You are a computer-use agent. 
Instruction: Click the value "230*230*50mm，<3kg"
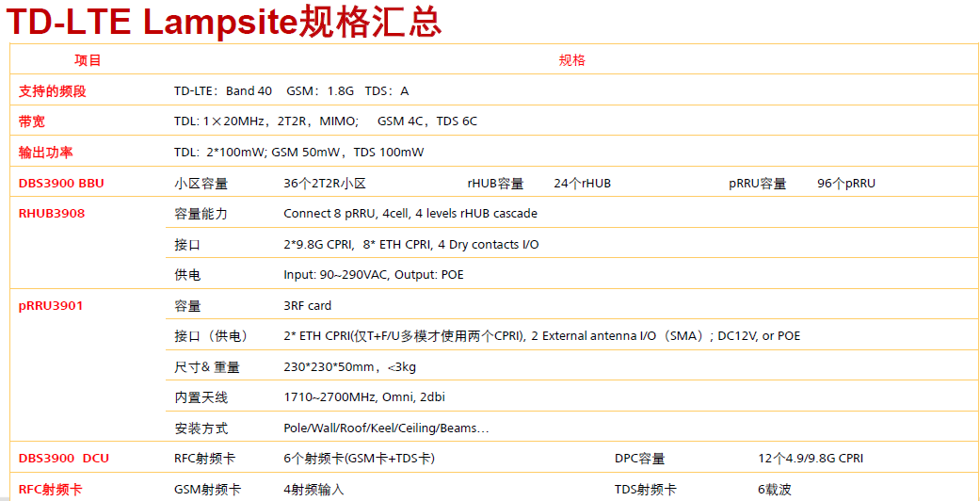click(x=350, y=367)
